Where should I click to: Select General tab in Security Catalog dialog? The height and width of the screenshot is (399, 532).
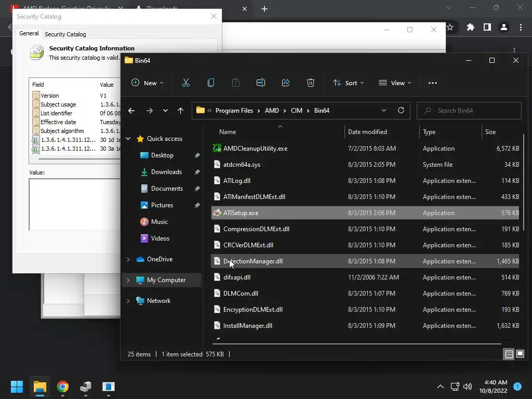(x=29, y=33)
